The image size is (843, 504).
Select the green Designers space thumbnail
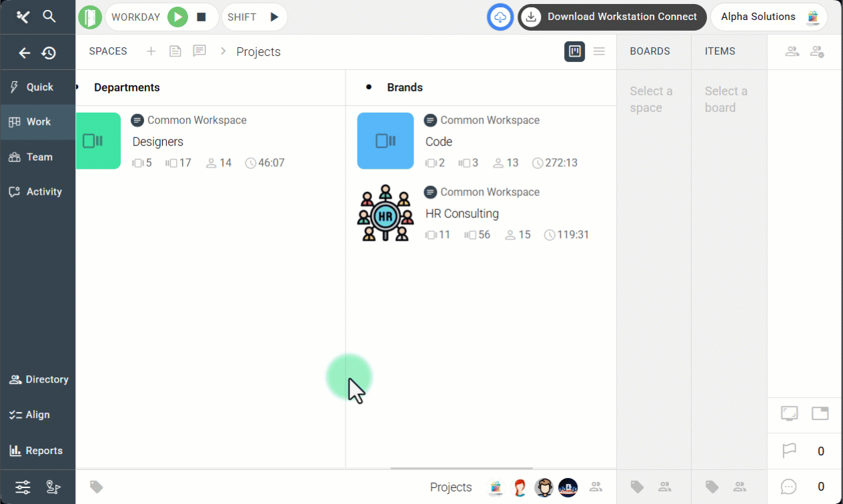(x=98, y=141)
